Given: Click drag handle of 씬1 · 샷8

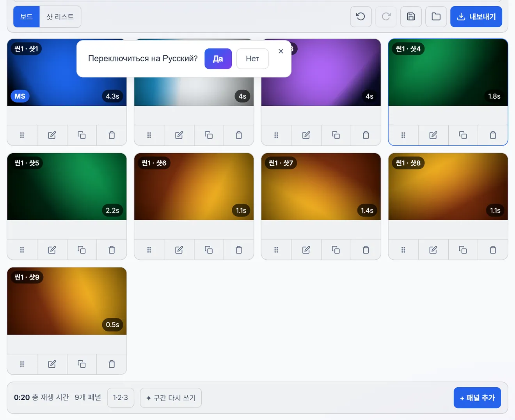Looking at the screenshot, I should (403, 250).
